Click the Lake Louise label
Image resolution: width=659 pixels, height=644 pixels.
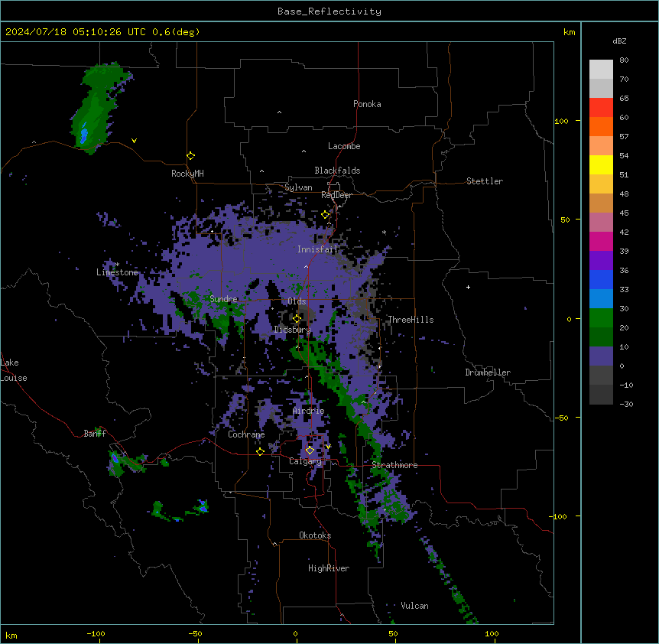14,370
